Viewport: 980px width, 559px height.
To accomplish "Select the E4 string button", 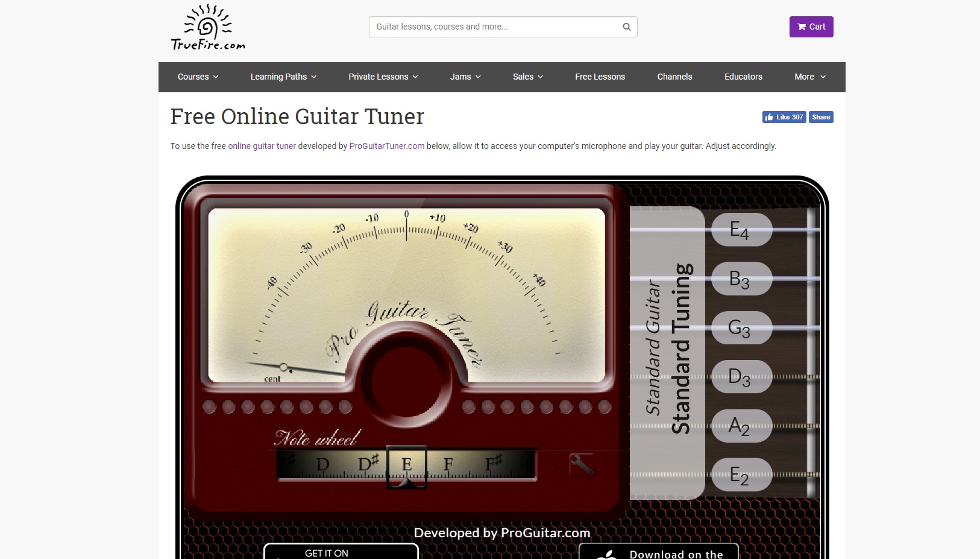I will click(x=741, y=230).
